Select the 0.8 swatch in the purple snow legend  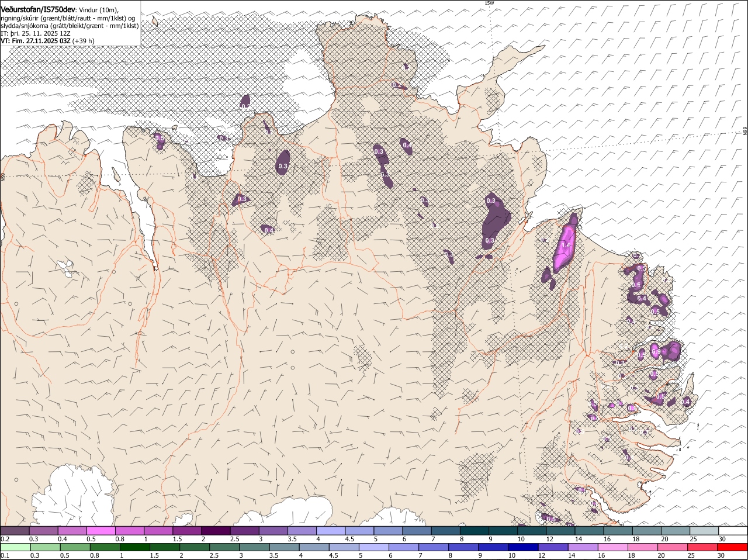point(130,531)
